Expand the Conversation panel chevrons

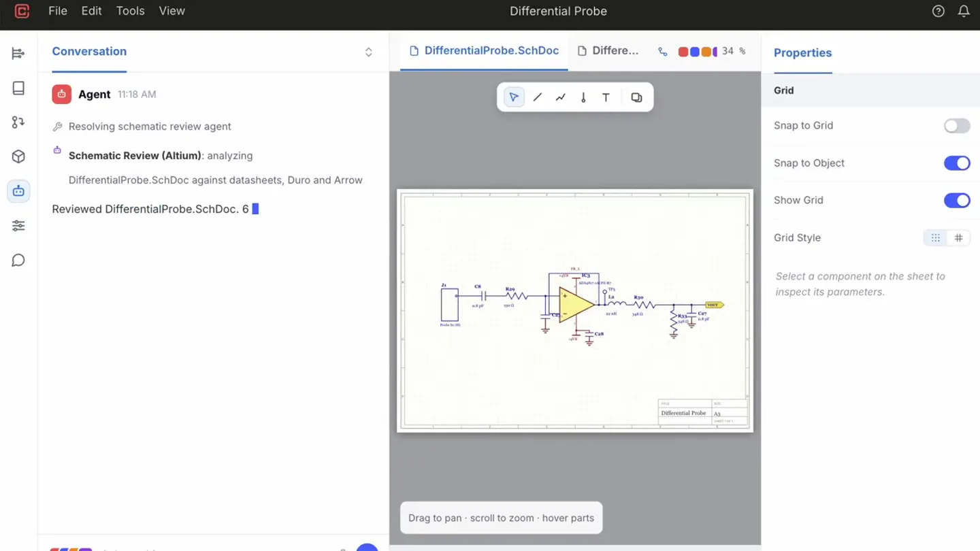point(368,52)
